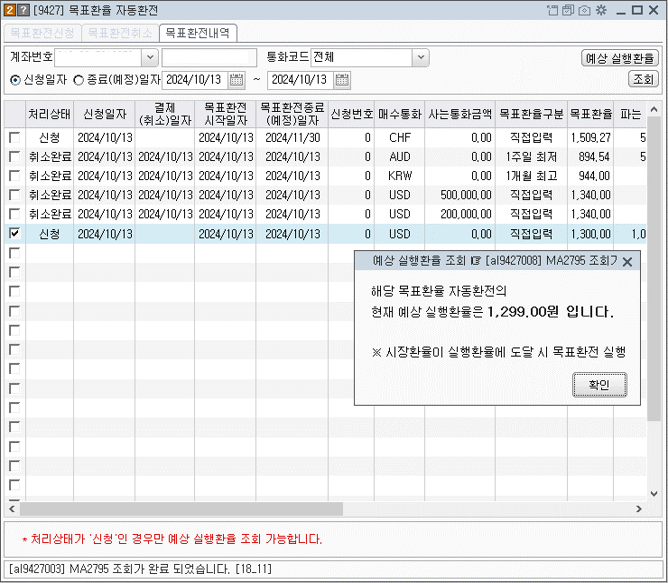Viewport: 668px width, 583px height.
Task: Click the camera screenshot icon in title bar
Action: point(583,10)
